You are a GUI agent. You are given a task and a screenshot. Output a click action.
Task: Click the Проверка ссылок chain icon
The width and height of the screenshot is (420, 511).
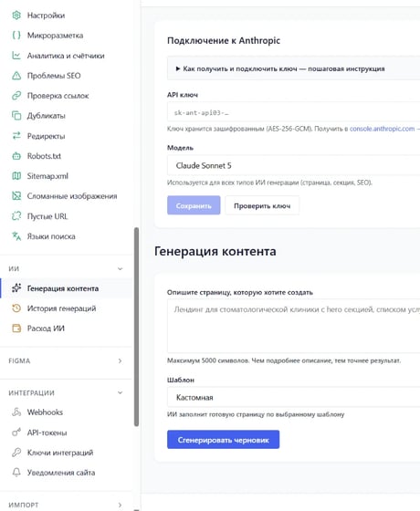pos(16,96)
